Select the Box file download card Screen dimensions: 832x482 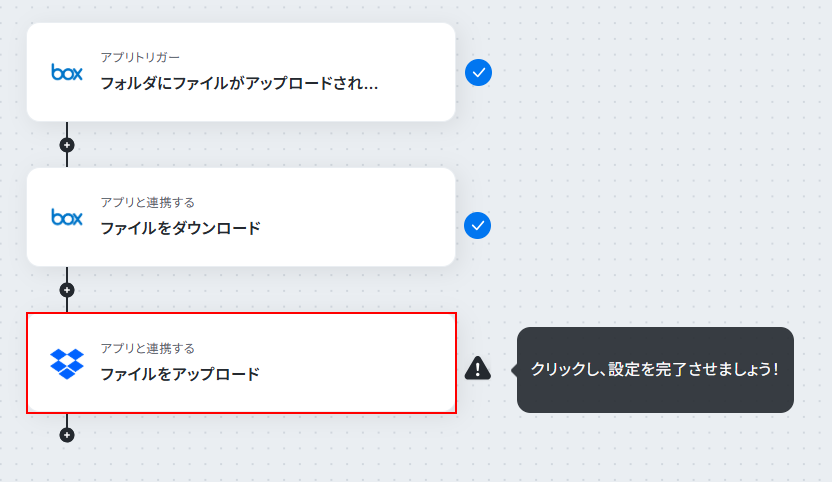[241, 217]
